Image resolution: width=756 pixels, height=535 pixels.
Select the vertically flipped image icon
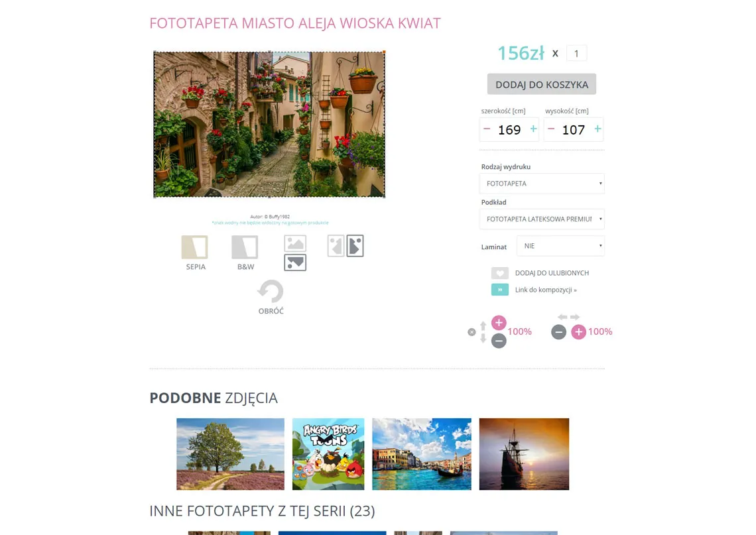pos(295,263)
